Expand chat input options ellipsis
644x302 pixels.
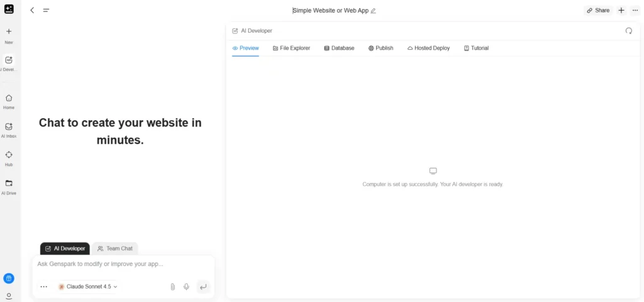tap(43, 286)
